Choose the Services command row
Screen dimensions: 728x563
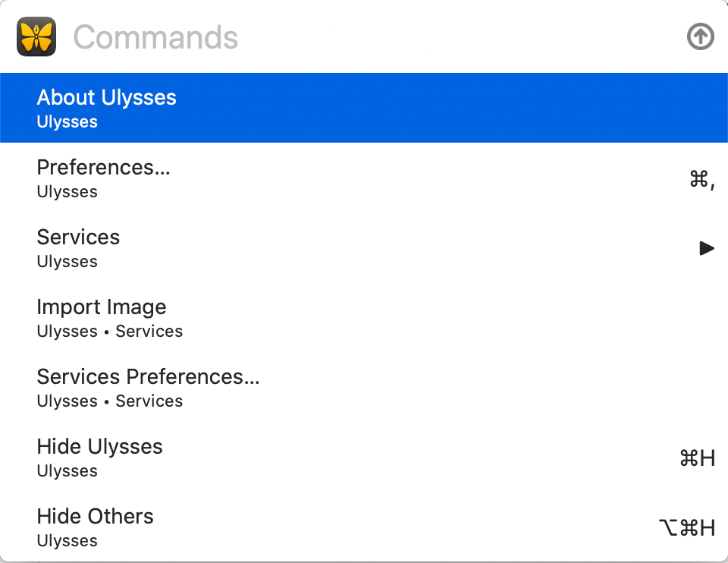click(x=364, y=247)
